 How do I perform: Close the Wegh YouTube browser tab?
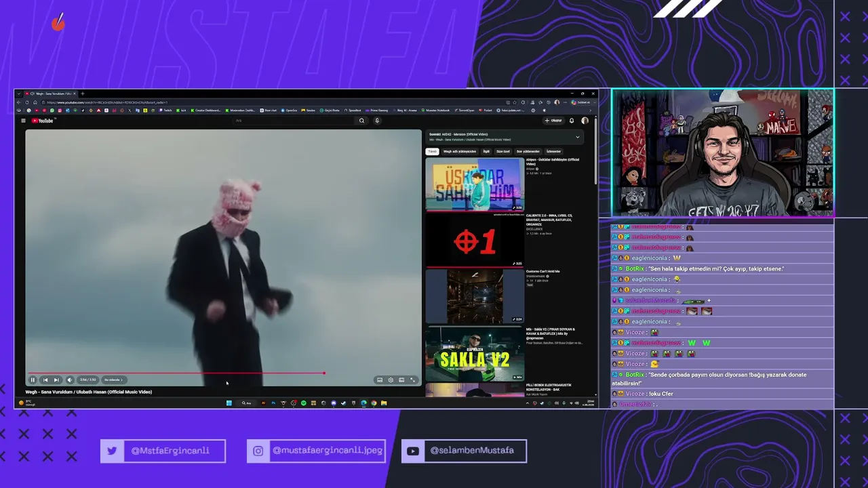pos(75,94)
